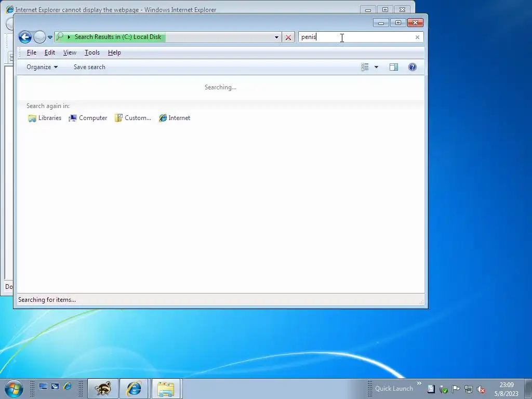This screenshot has width=532, height=399.
Task: Click the magnifier icon in address bar
Action: (60, 37)
